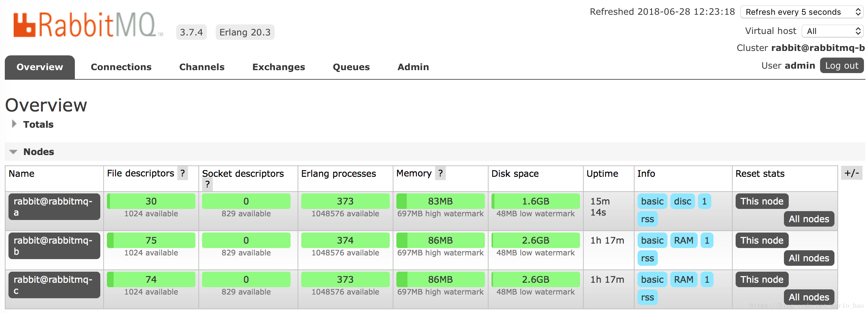Click the Name column header
The image size is (868, 313).
(21, 173)
